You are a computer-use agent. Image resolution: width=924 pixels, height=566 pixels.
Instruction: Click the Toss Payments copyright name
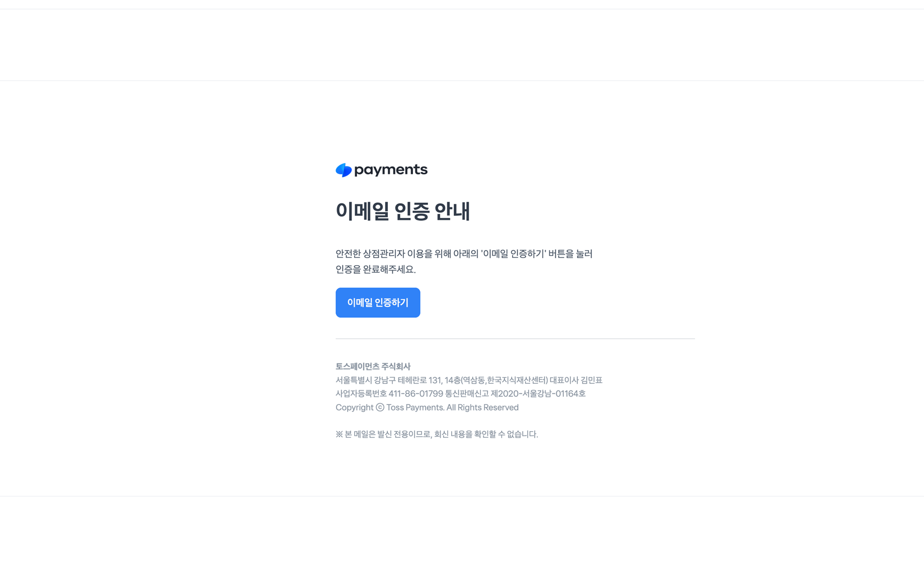pyautogui.click(x=415, y=408)
